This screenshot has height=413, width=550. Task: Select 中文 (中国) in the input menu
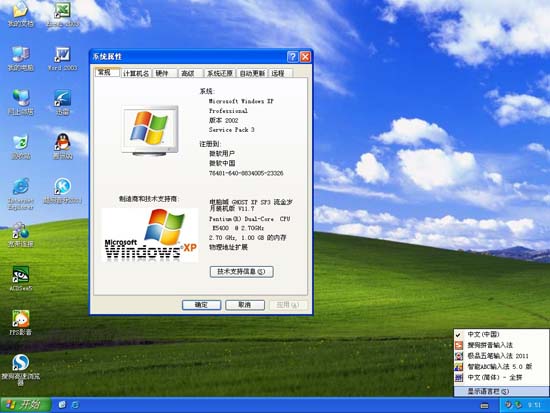tap(501, 334)
